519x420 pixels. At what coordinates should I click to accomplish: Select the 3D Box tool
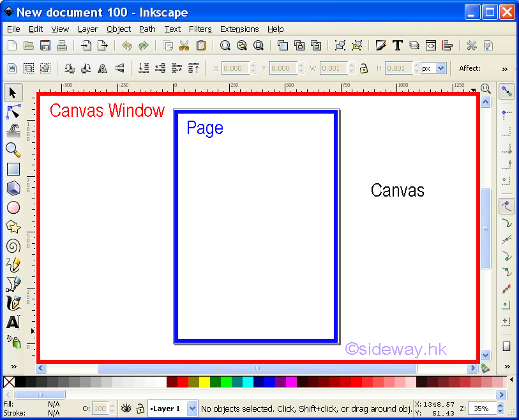coord(13,188)
